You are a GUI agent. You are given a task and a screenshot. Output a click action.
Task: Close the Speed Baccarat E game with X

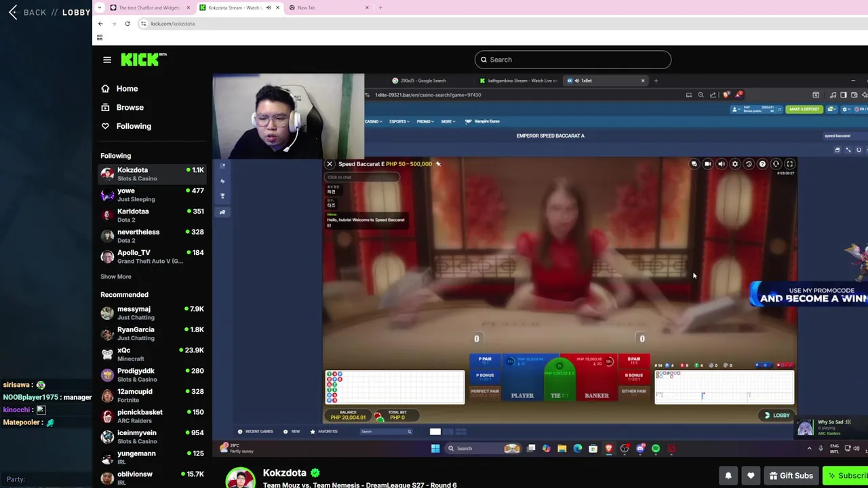(x=330, y=164)
